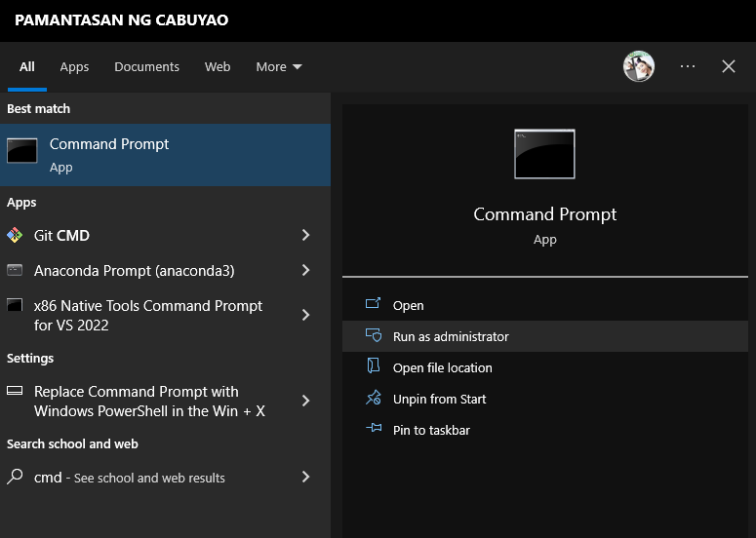Click the PAMANTASAN NG CABUYAO header text
The width and height of the screenshot is (756, 538).
(122, 20)
